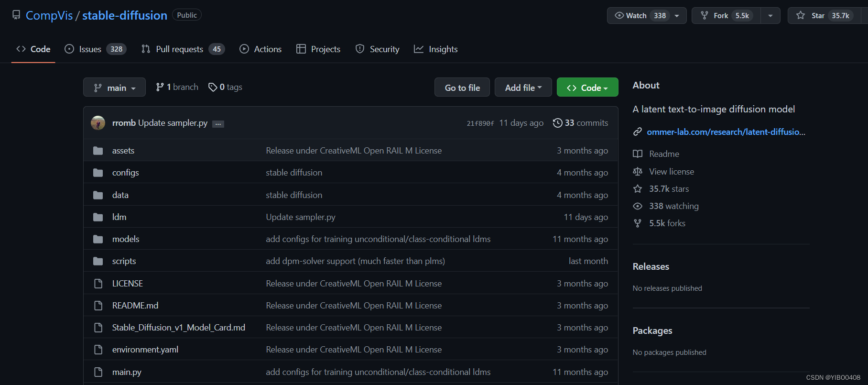Open the ommer-lab.com research link
This screenshot has width=868, height=385.
pyautogui.click(x=726, y=132)
